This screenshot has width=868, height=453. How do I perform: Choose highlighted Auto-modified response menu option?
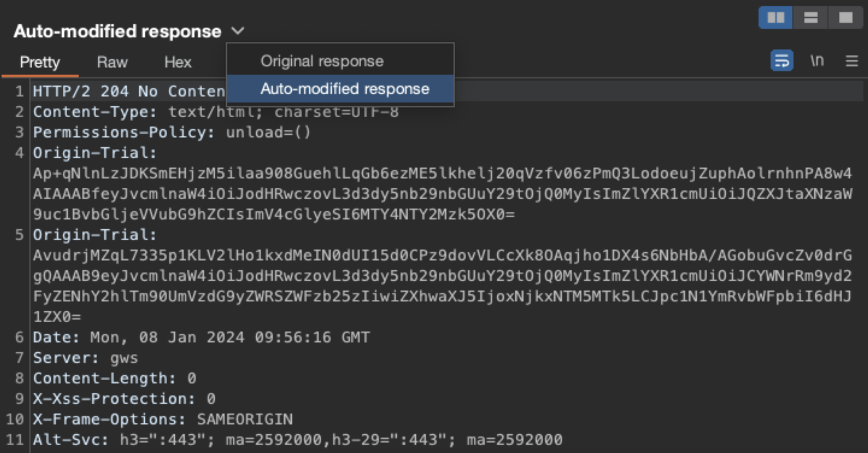344,89
